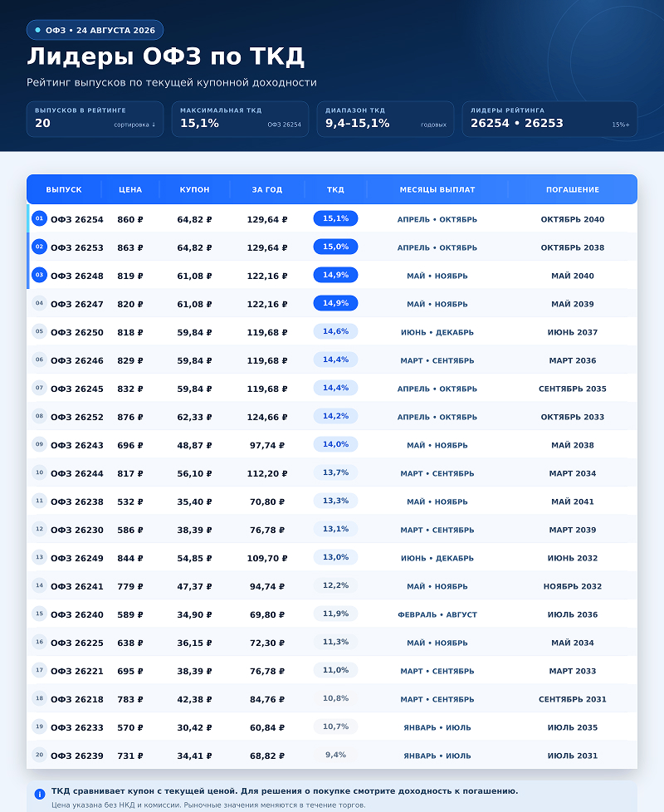Click the 10,7% ТКД badge
The image size is (664, 812).
click(x=335, y=726)
